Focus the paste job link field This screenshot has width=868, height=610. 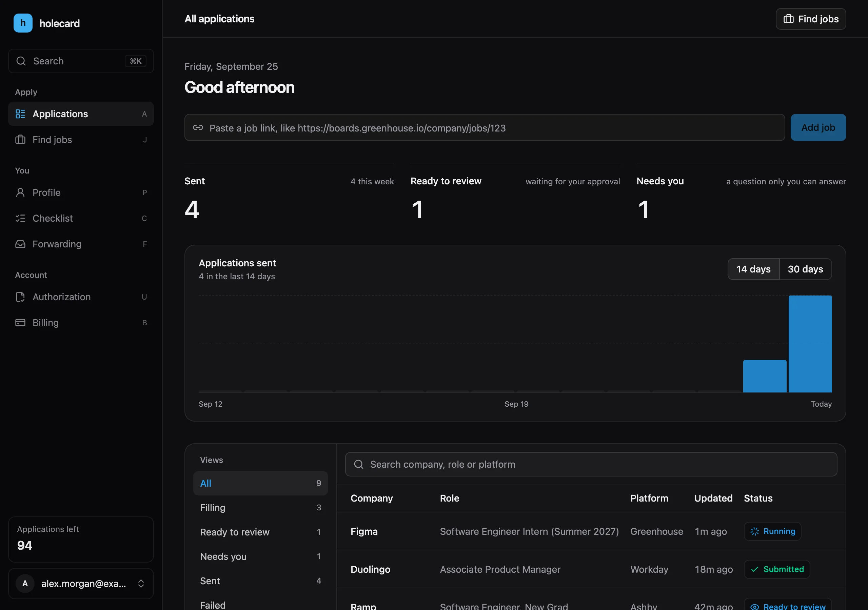484,127
